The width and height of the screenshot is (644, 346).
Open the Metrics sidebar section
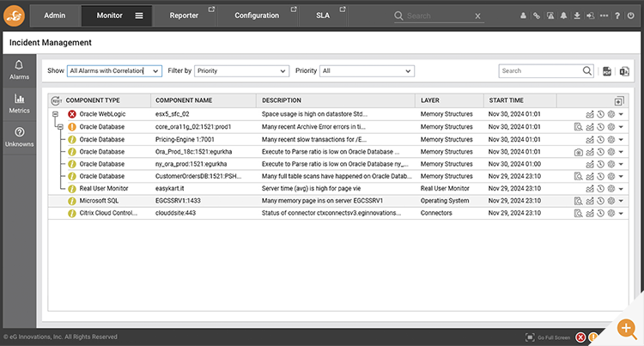click(x=19, y=103)
